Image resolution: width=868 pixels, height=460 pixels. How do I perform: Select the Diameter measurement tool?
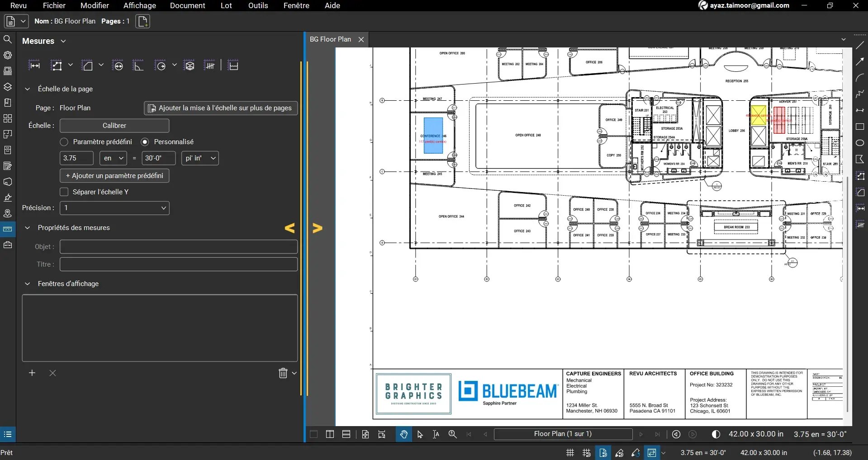[x=118, y=65]
